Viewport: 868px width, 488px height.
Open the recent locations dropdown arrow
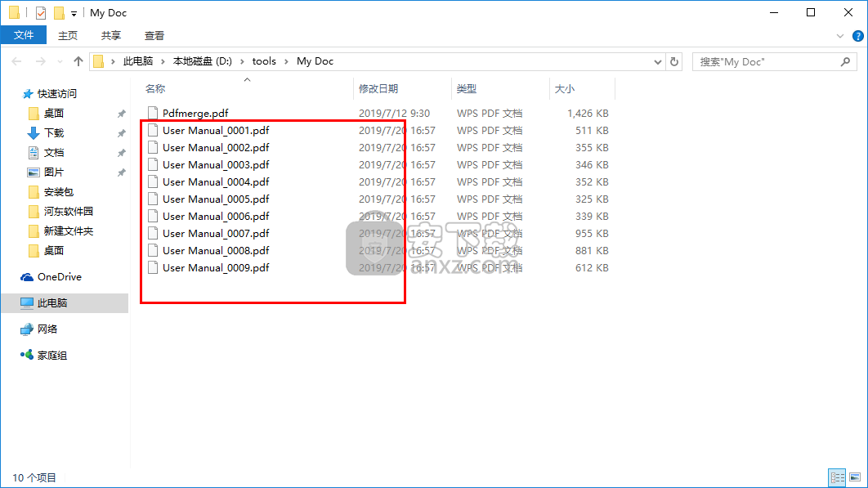pyautogui.click(x=60, y=61)
